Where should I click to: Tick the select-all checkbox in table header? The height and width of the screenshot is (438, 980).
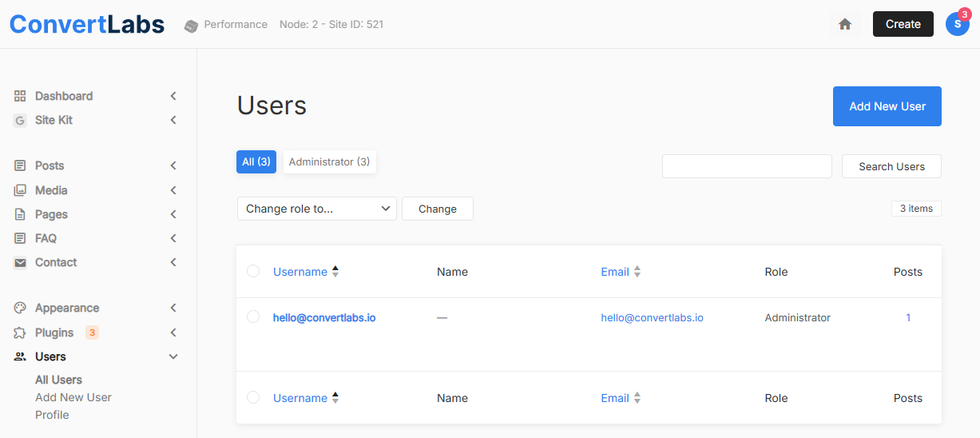(253, 271)
